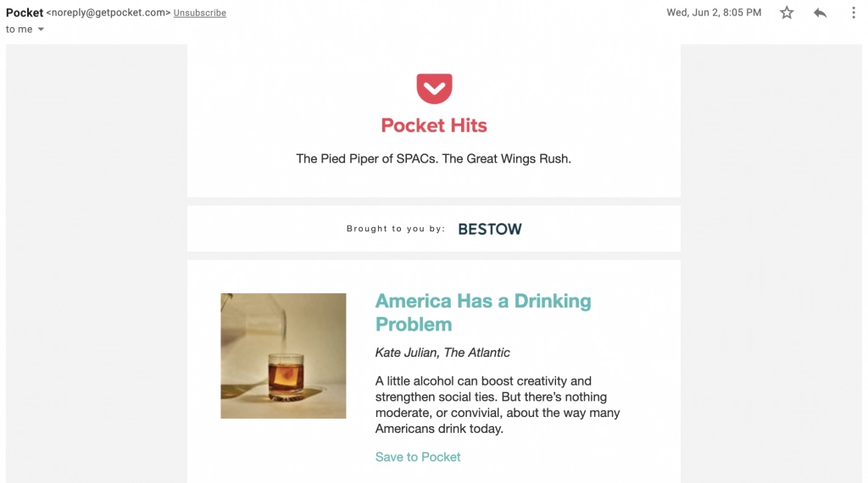Click the red Pocket logo icon
868x483 pixels.
[434, 88]
